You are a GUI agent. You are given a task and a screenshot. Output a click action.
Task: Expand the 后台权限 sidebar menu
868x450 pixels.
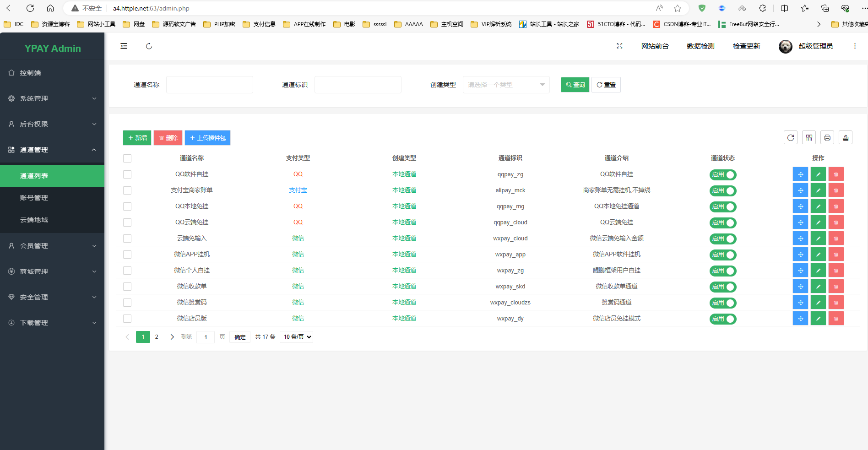[52, 124]
